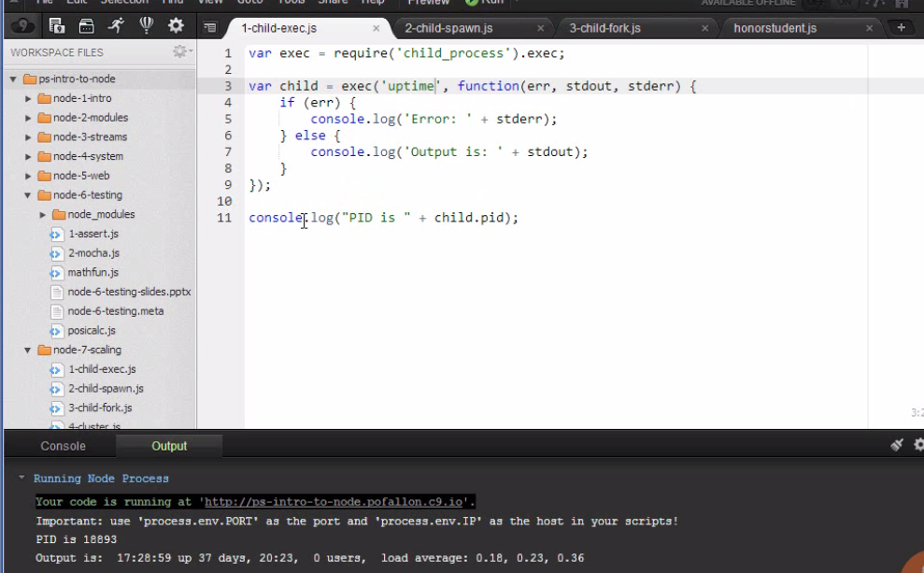Close the honorstudent.js tab
This screenshot has height=573, width=924.
(x=869, y=28)
